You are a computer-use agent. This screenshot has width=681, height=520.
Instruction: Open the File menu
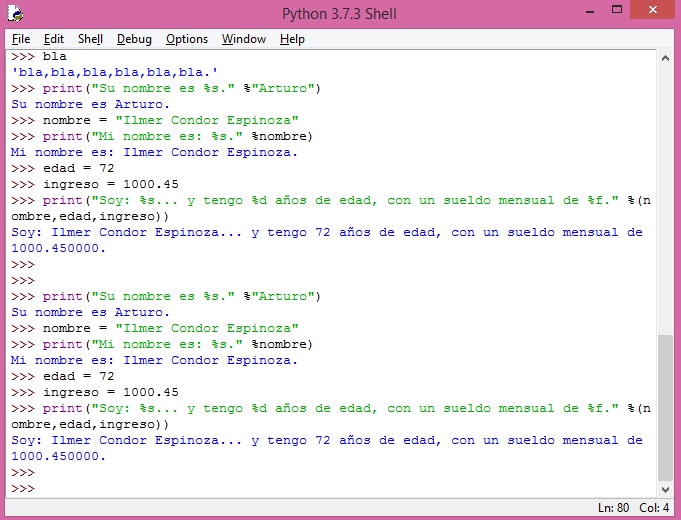(x=21, y=39)
